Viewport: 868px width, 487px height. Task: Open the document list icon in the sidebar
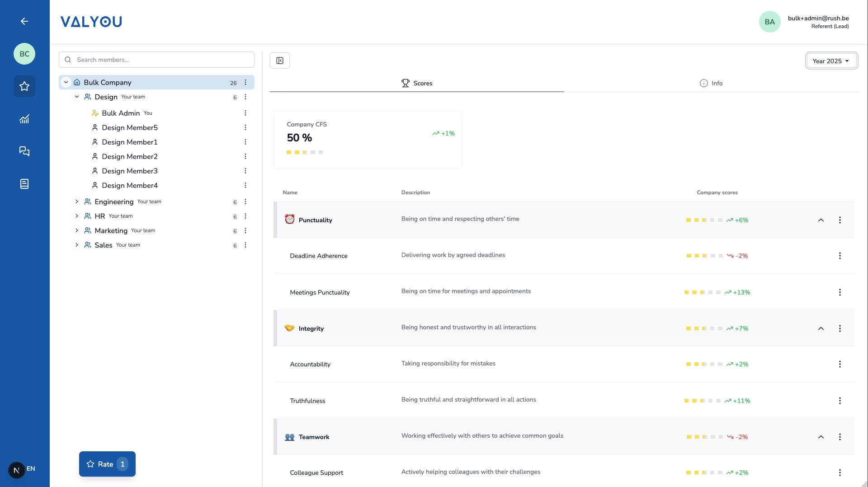[24, 184]
